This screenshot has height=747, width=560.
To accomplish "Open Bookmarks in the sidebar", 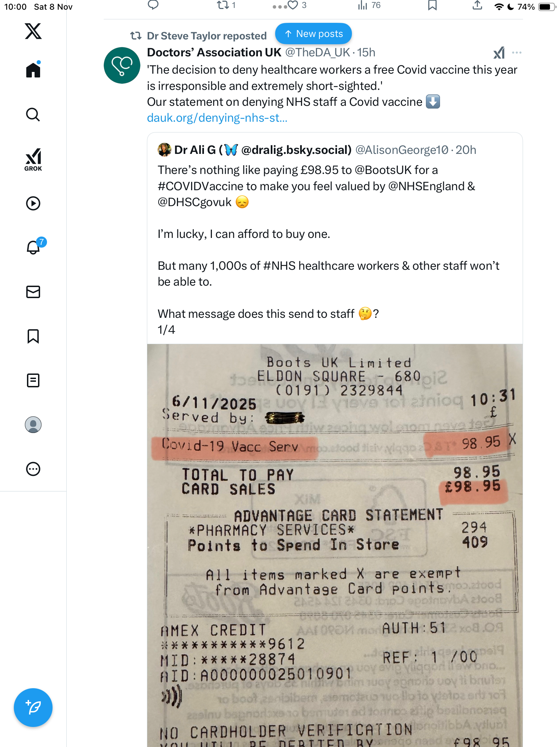I will click(33, 336).
